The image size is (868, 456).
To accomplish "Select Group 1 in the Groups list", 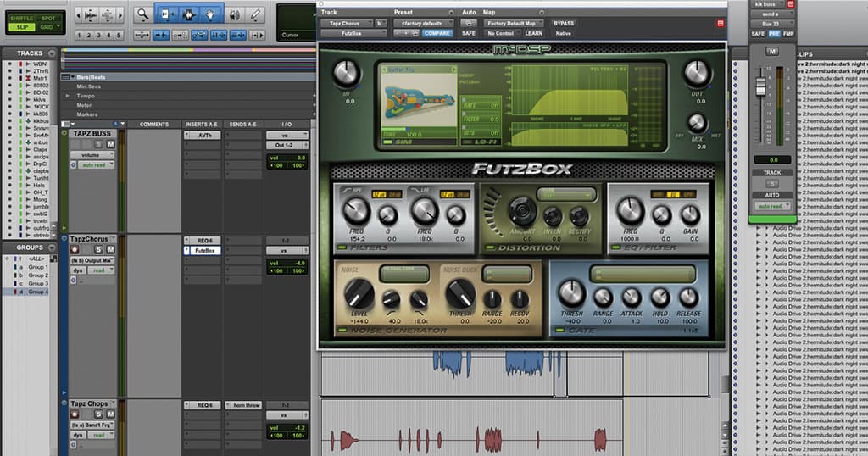I will (x=39, y=267).
